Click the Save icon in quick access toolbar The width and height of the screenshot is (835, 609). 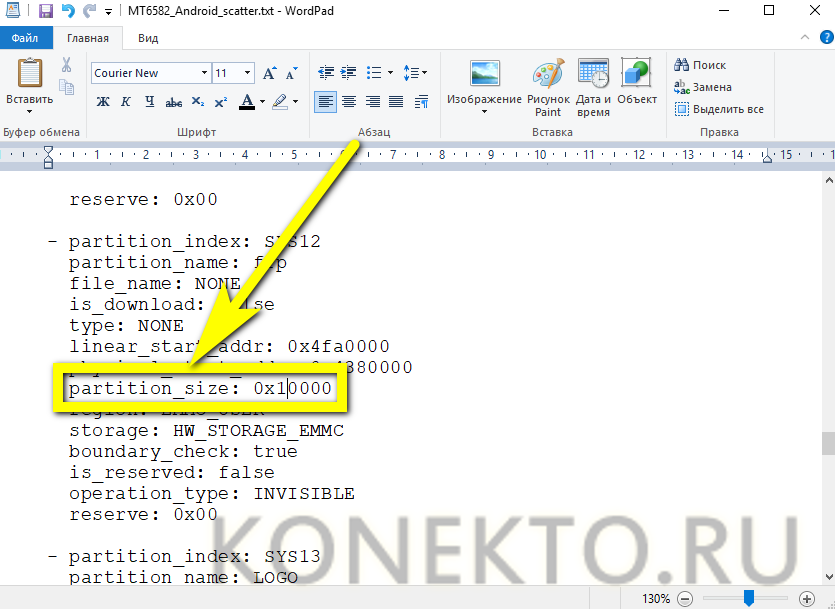click(x=45, y=11)
